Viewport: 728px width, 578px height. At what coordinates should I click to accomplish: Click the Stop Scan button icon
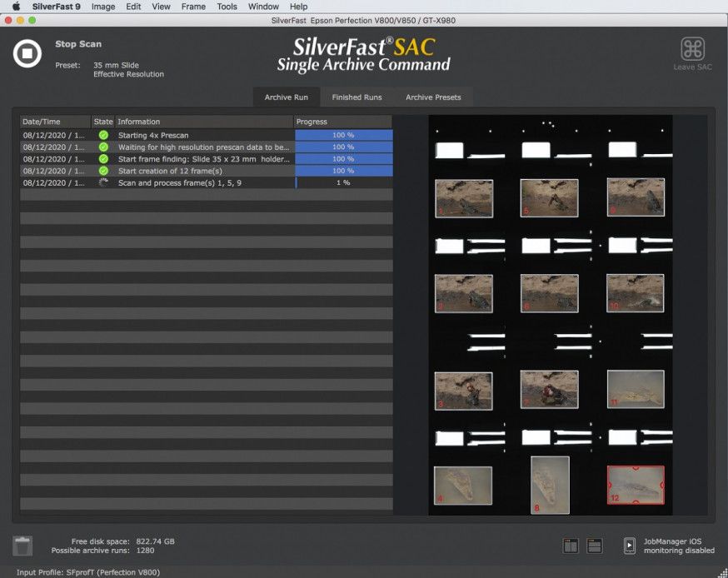click(x=27, y=53)
